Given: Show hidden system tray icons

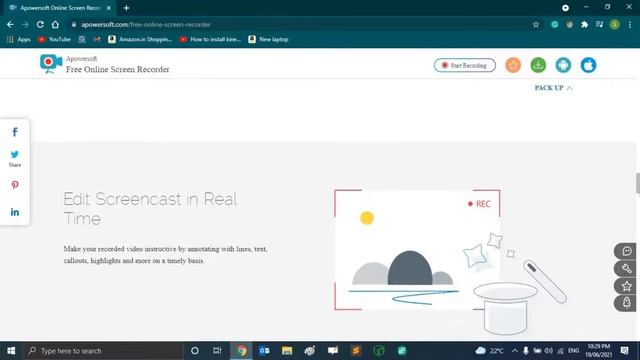Looking at the screenshot, I should [515, 351].
